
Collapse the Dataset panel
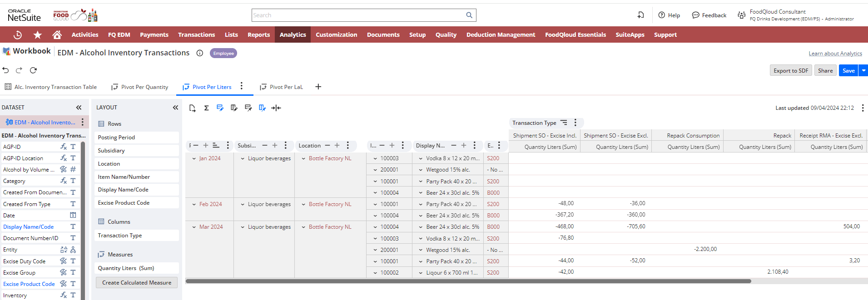(x=79, y=108)
